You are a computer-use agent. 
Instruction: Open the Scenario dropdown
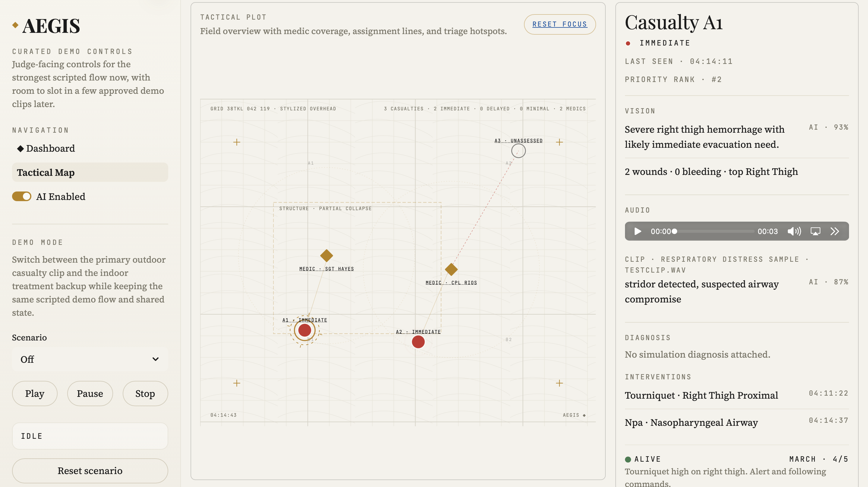click(x=90, y=359)
